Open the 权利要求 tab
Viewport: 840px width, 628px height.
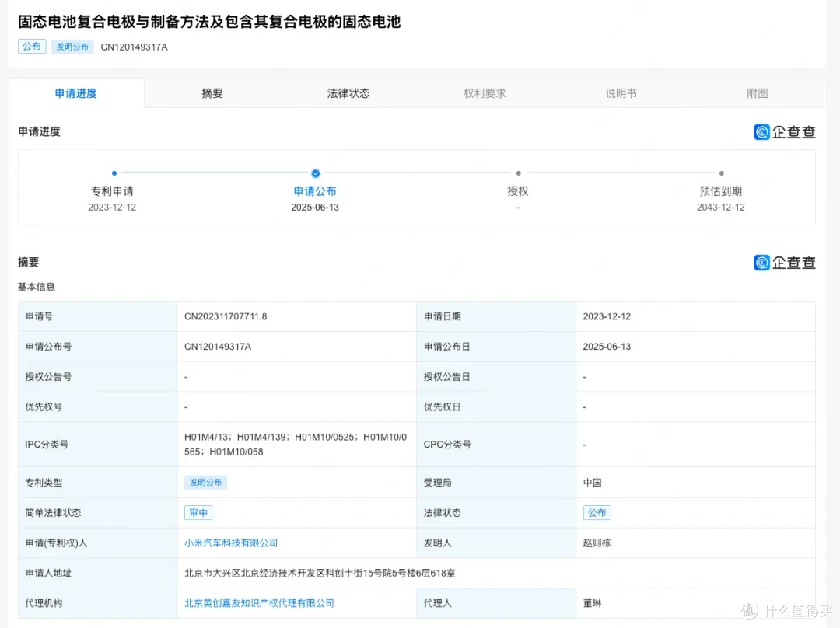(485, 93)
